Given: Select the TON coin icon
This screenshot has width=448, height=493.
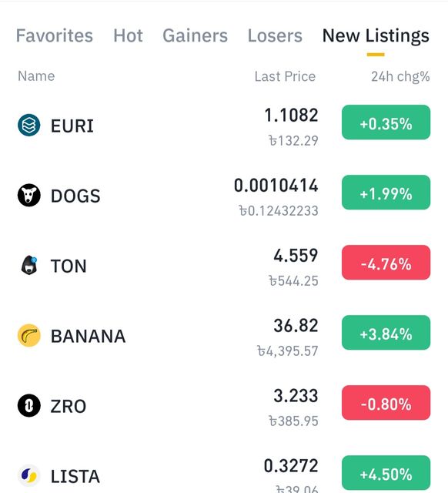Looking at the screenshot, I should click(29, 265).
